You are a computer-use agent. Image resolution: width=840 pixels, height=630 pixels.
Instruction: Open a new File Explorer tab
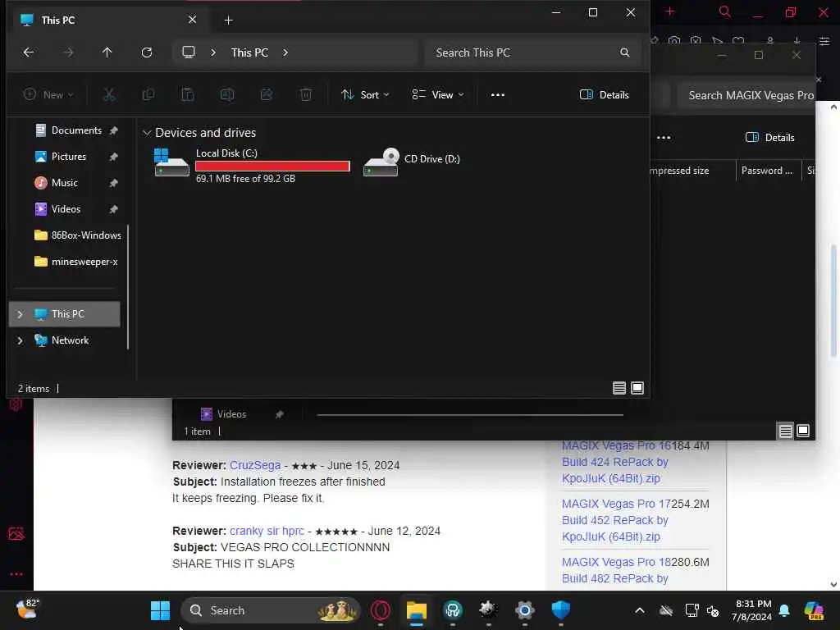228,21
